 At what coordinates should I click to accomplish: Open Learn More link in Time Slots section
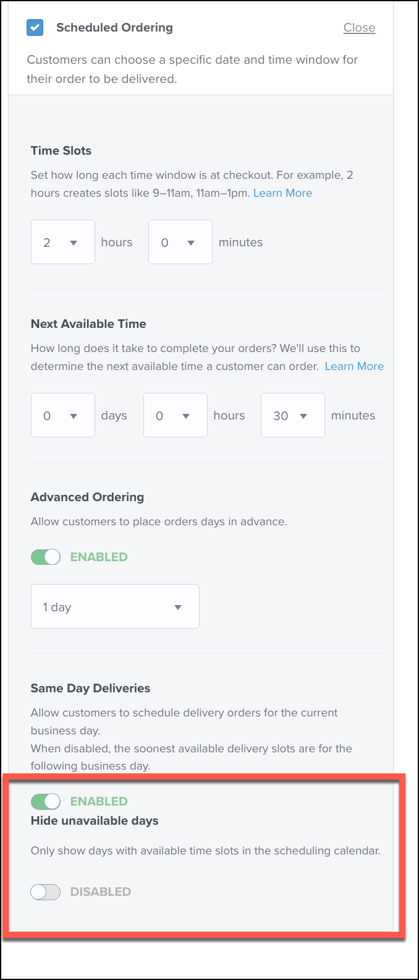point(282,193)
